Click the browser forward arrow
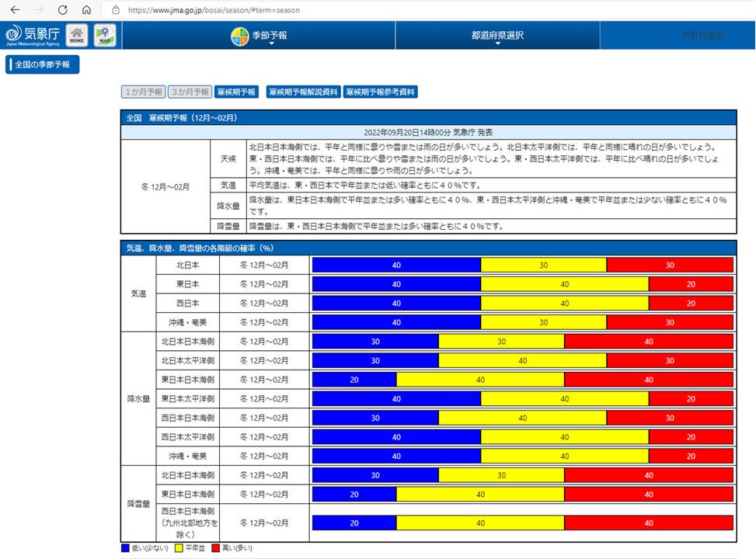This screenshot has height=559, width=756. point(40,10)
